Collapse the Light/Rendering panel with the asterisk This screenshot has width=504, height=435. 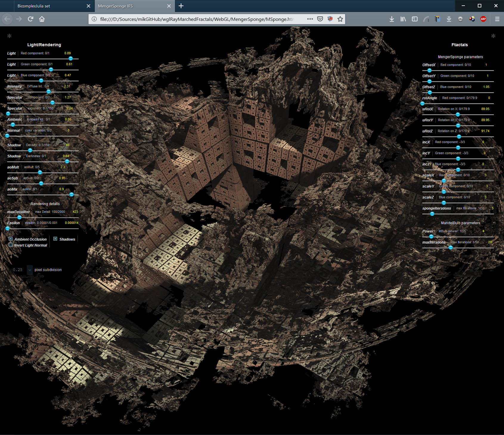coord(9,36)
